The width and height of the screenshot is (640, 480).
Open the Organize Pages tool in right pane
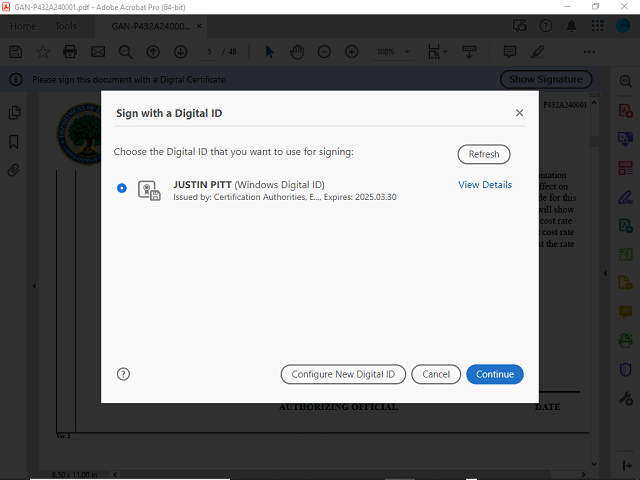click(625, 168)
